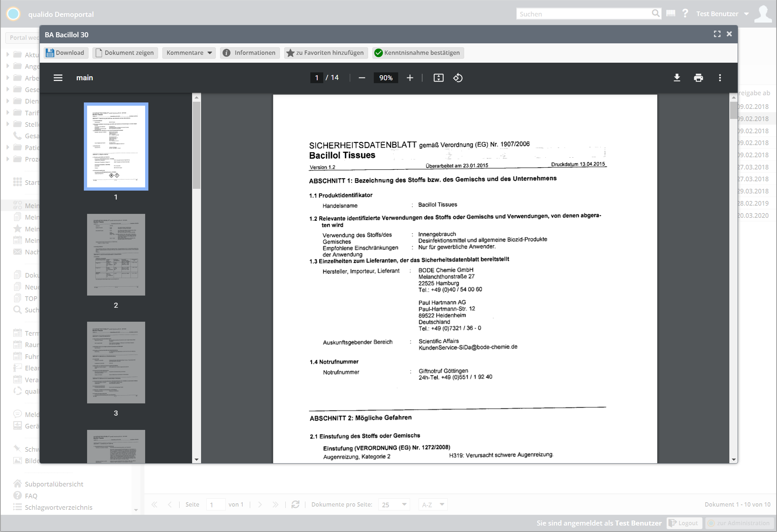
Task: Rotate the PDF counterclockwise
Action: (458, 78)
